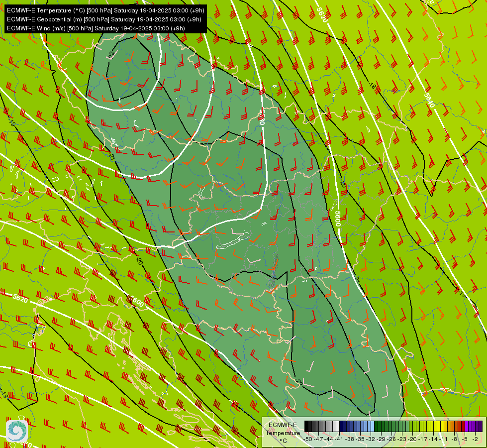This screenshot has height=448, width=487.
Task: Pick the darkest purple swatch ending the legend
Action: pyautogui.click(x=481, y=426)
